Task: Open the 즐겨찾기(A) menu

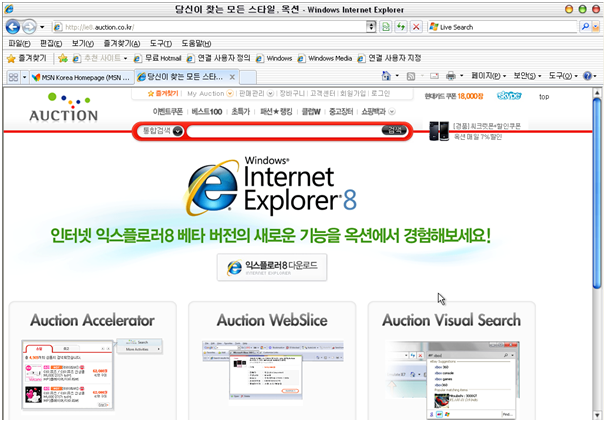Action: pyautogui.click(x=121, y=43)
